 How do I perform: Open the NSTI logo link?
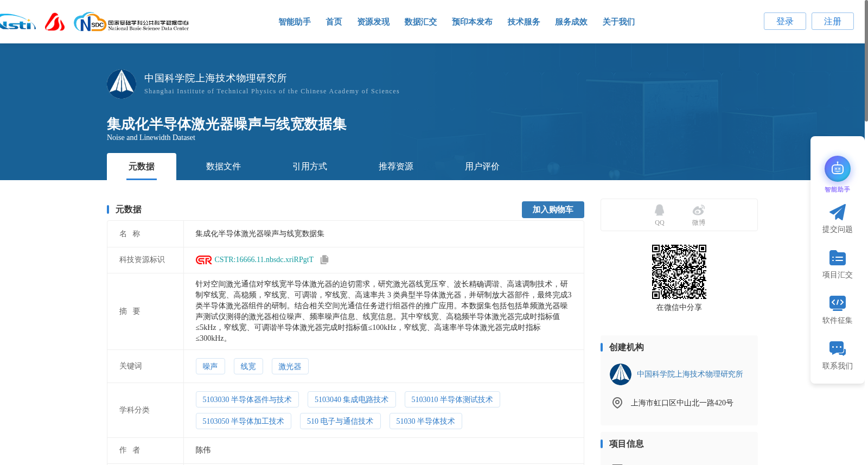coord(17,22)
